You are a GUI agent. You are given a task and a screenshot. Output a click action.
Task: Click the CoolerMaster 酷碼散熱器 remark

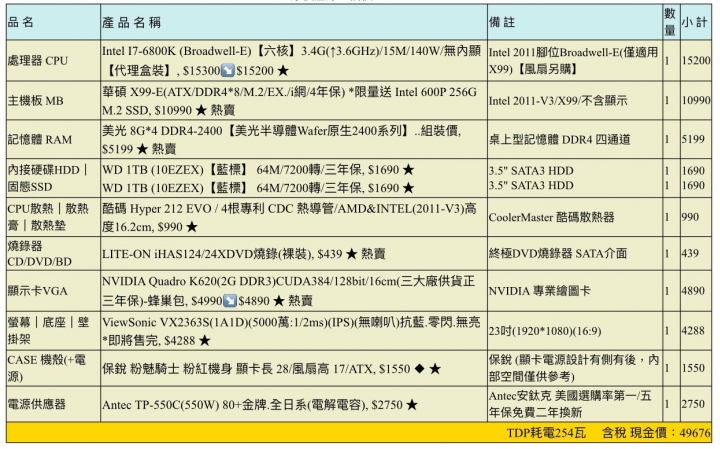(x=551, y=217)
